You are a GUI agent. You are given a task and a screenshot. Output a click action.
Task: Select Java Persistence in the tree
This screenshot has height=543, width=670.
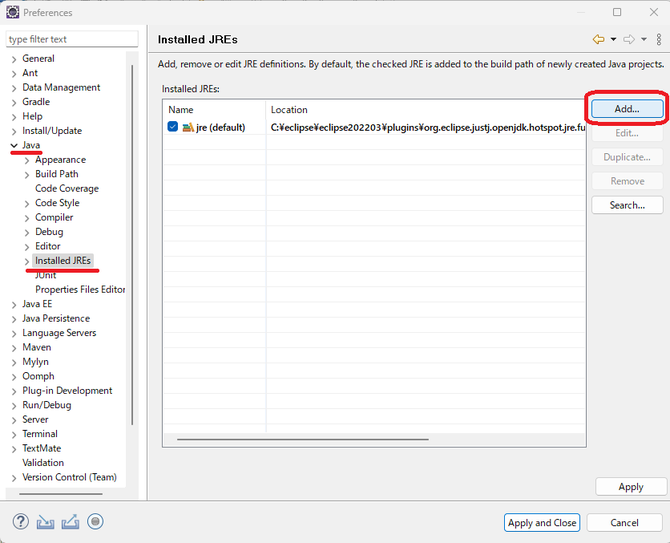tap(56, 318)
